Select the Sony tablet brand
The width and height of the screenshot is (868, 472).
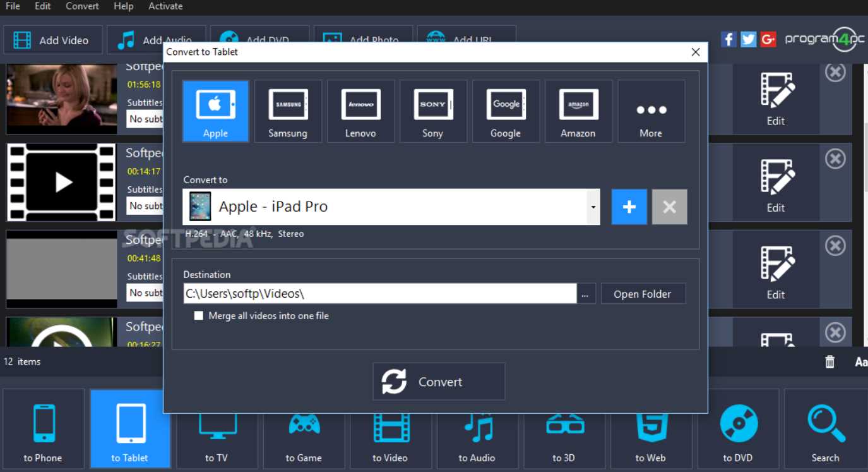point(433,111)
